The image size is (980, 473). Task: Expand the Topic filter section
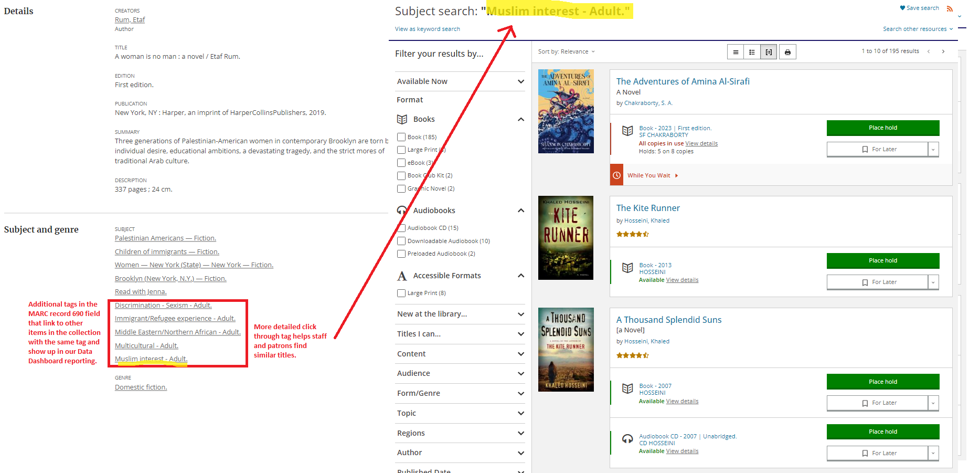click(x=520, y=413)
